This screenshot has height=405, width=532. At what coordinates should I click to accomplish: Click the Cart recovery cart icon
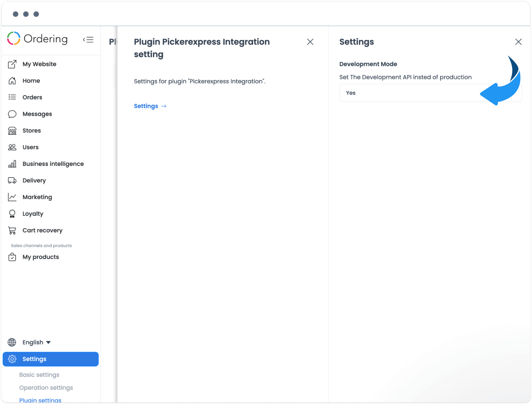(x=12, y=230)
